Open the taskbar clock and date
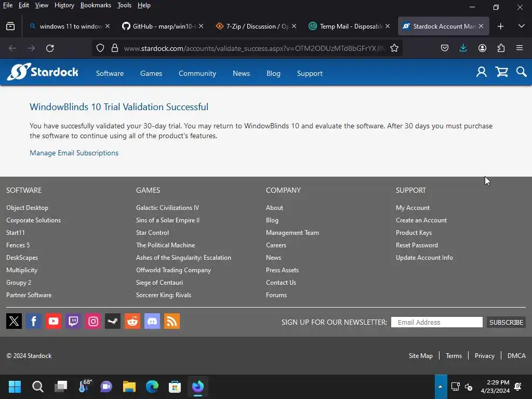This screenshot has width=532, height=399. coord(495,387)
